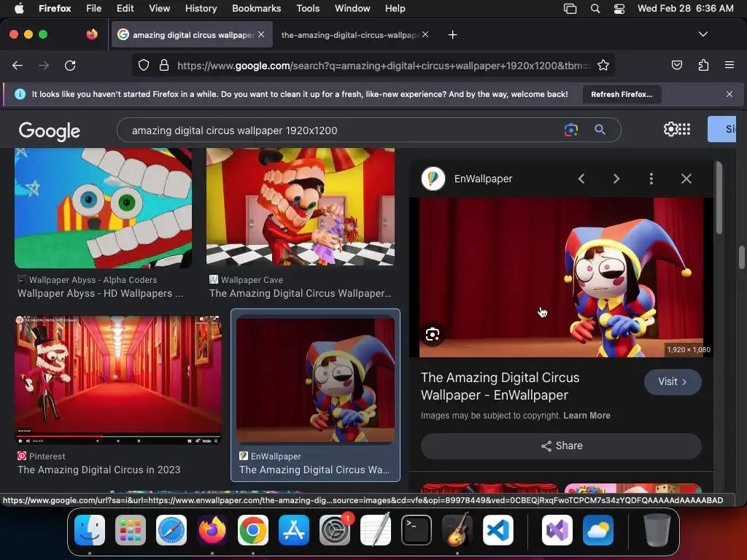Open the Tools menu

point(308,9)
